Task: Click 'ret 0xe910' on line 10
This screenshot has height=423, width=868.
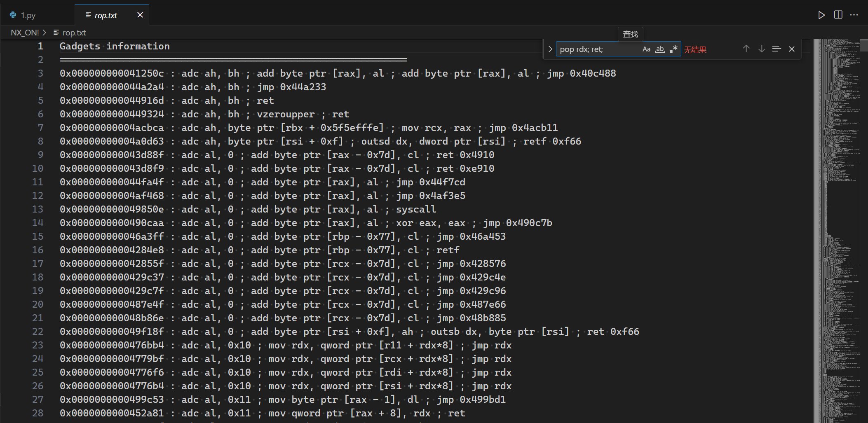Action: (465, 168)
